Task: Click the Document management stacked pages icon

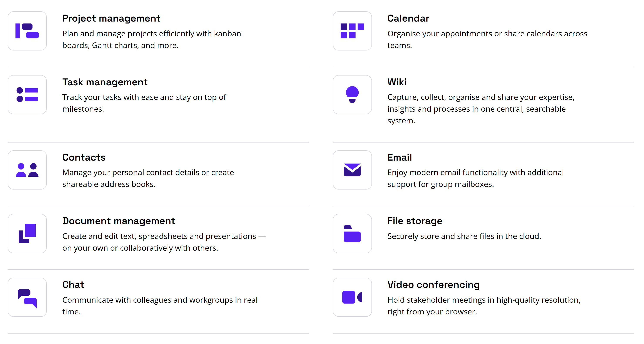Action: coord(27,233)
